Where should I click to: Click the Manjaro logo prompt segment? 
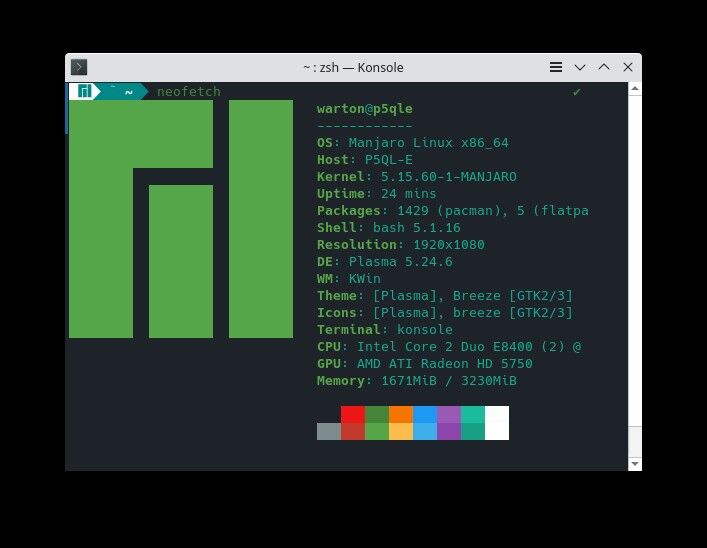point(84,92)
